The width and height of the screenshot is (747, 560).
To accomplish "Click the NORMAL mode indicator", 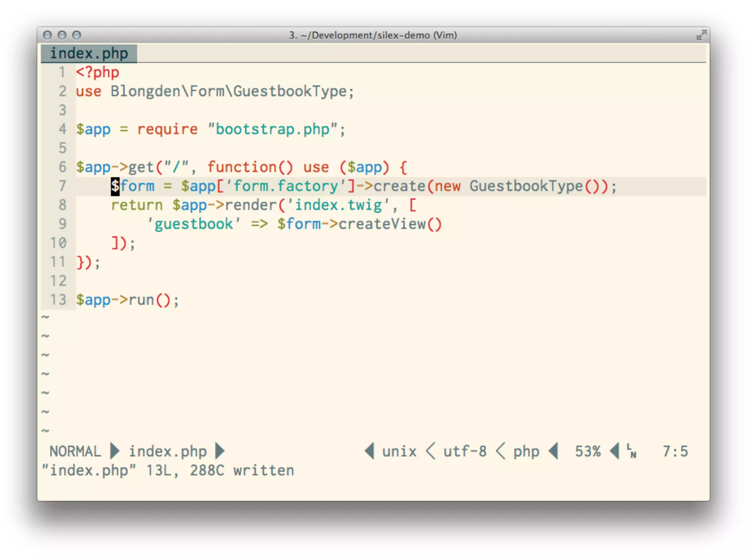I will pos(75,451).
